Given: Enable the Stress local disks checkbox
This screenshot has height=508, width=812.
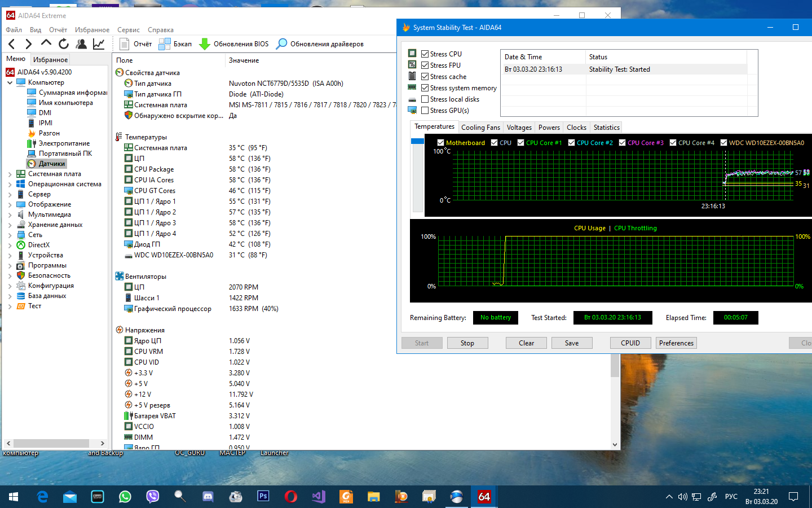Looking at the screenshot, I should coord(425,99).
